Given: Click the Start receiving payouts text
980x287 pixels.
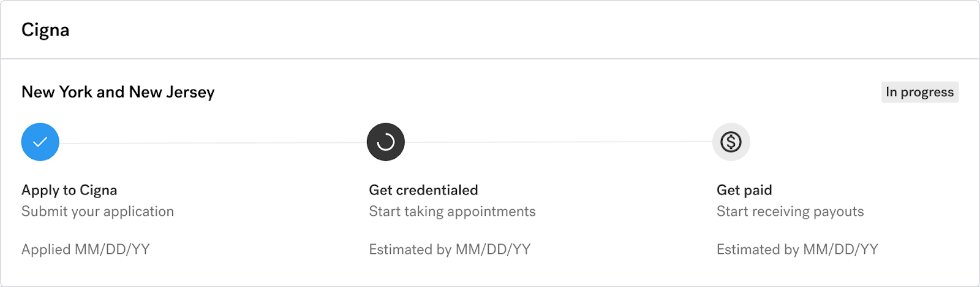Looking at the screenshot, I should point(790,212).
